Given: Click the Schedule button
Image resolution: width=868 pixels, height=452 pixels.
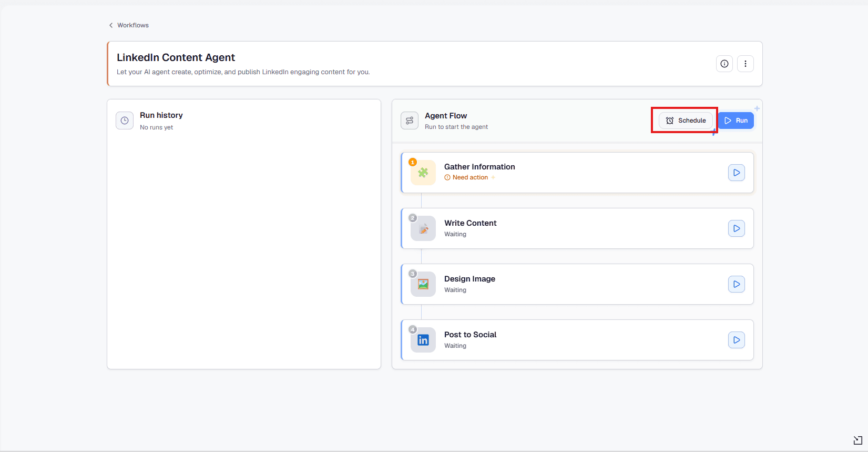Looking at the screenshot, I should (686, 120).
